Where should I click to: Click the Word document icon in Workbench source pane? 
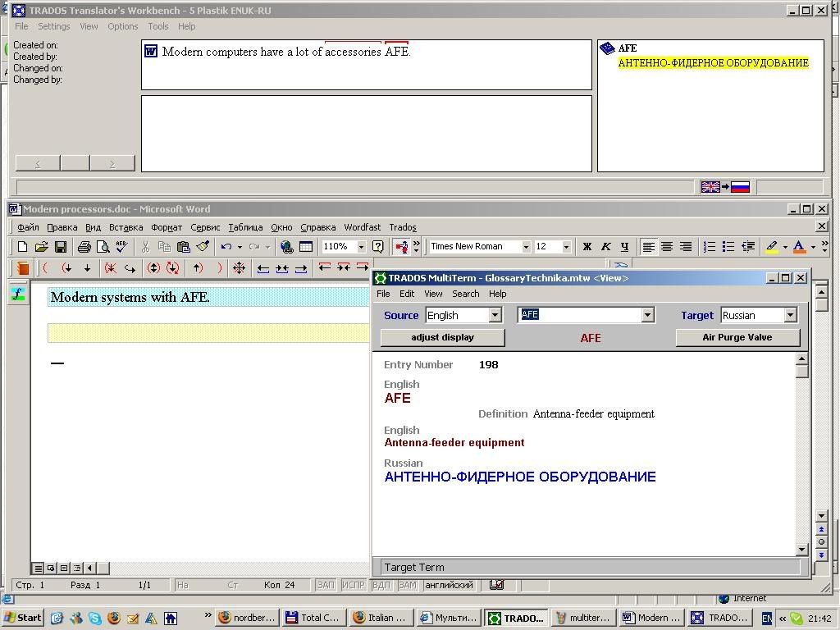[151, 52]
